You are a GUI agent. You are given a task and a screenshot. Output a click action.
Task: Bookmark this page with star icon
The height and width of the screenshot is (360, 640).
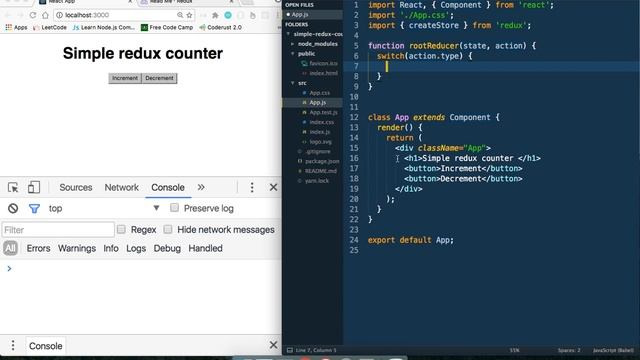tap(189, 15)
